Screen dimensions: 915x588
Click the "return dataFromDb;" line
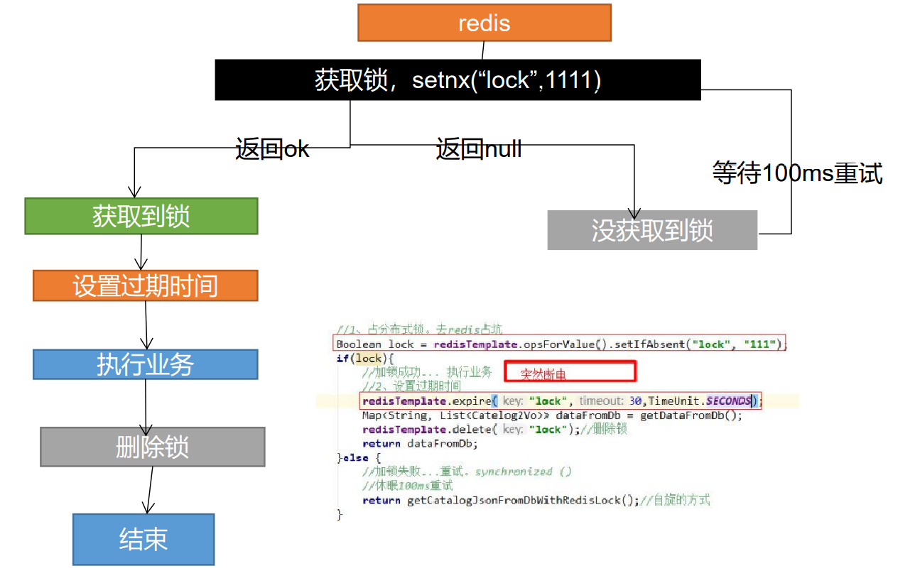point(421,444)
